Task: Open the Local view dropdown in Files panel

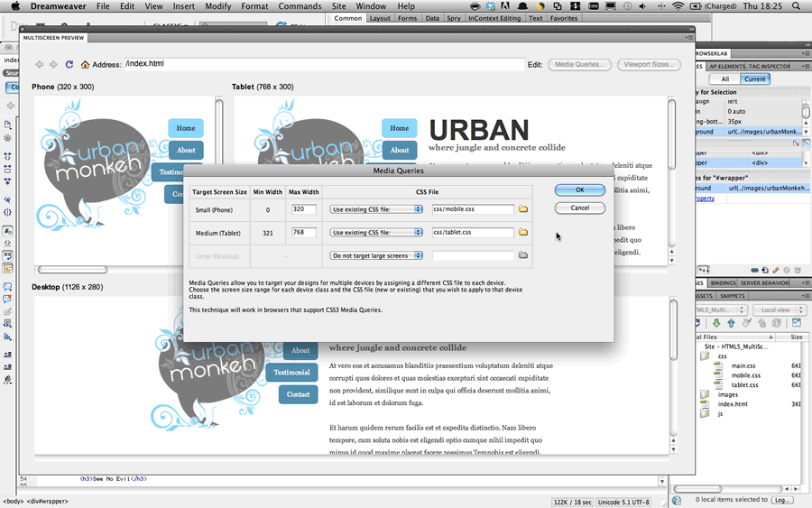Action: click(779, 309)
